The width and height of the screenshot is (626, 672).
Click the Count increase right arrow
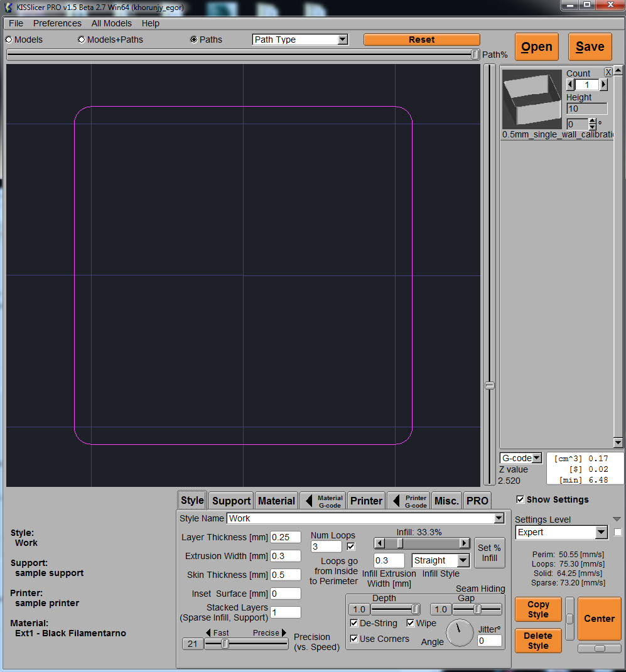[x=604, y=85]
